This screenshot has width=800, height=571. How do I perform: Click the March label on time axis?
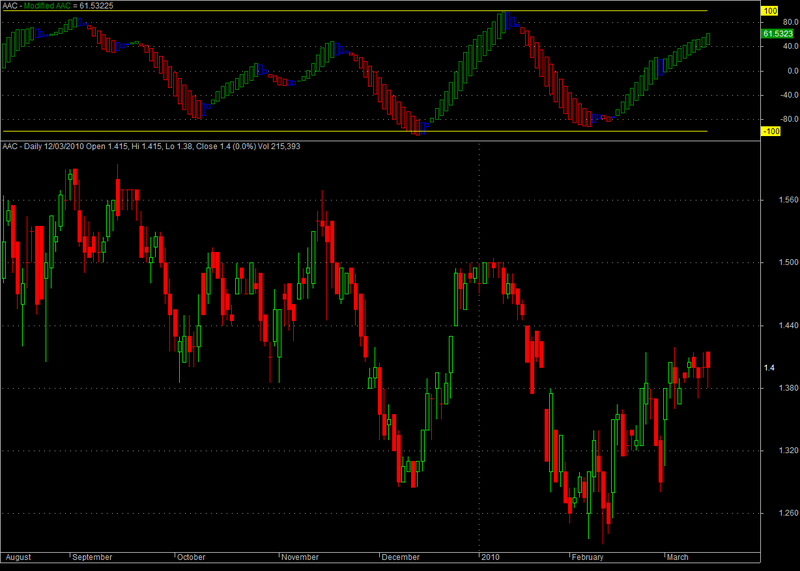(x=678, y=557)
